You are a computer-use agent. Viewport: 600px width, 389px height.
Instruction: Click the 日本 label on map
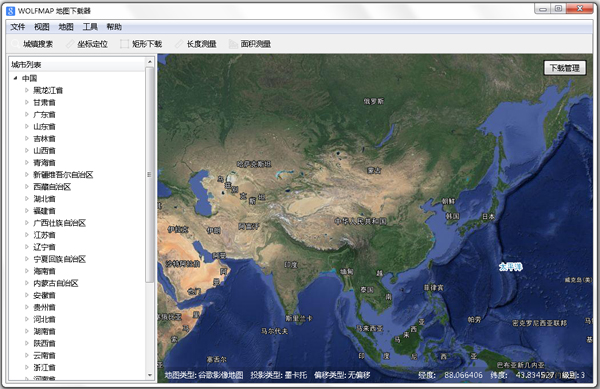[489, 216]
